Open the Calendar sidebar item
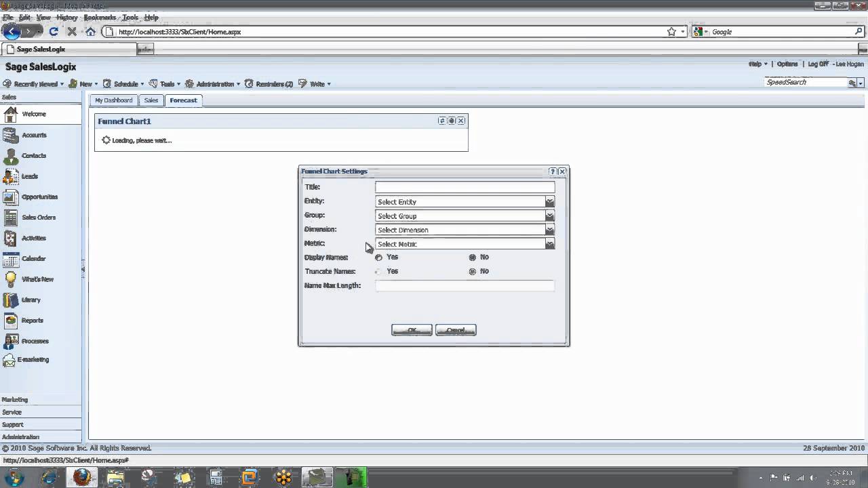The height and width of the screenshot is (488, 868). pos(34,259)
